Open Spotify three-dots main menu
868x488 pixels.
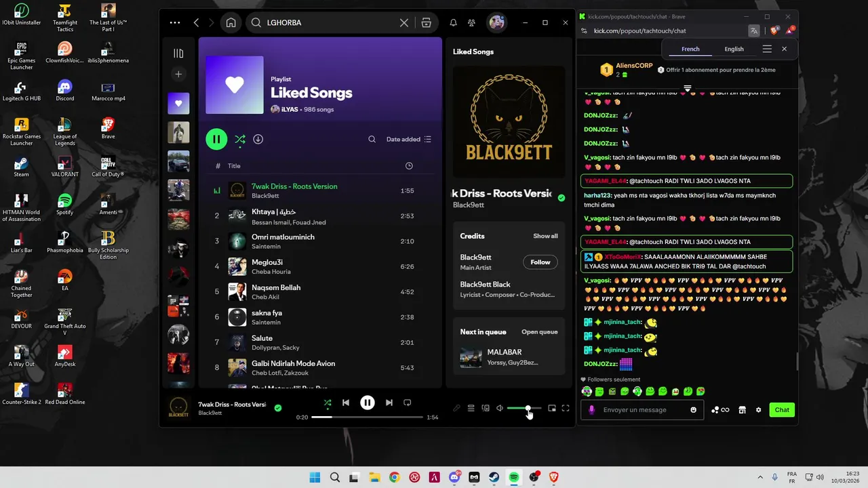[175, 22]
